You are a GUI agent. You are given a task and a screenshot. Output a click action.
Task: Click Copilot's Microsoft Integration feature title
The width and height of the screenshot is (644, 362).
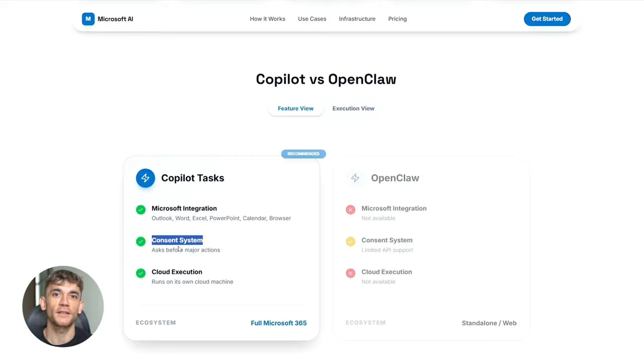(x=184, y=209)
